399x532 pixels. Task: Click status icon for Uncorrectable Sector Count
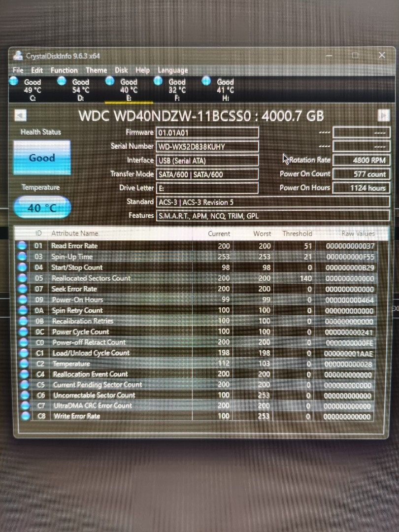tap(25, 395)
